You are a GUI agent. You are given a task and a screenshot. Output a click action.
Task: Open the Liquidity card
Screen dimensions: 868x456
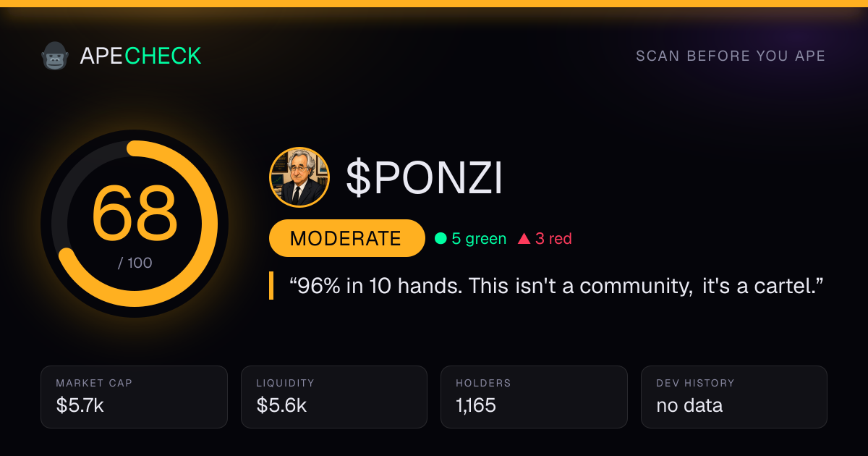point(334,397)
